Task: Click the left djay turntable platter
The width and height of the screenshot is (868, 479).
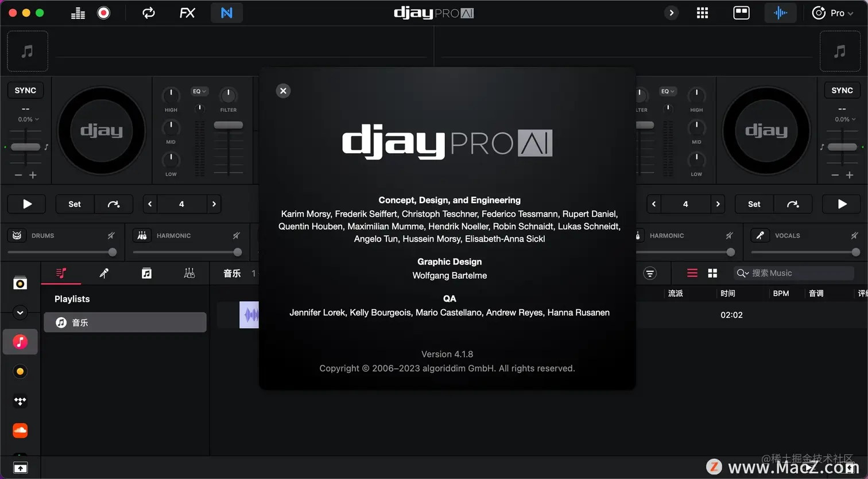Action: [102, 131]
